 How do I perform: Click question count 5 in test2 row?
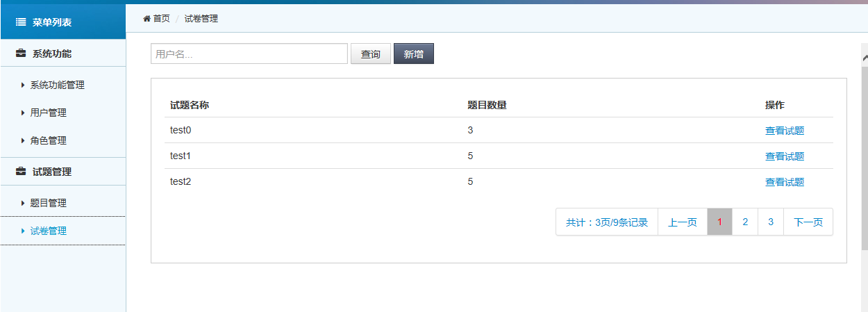pyautogui.click(x=471, y=181)
